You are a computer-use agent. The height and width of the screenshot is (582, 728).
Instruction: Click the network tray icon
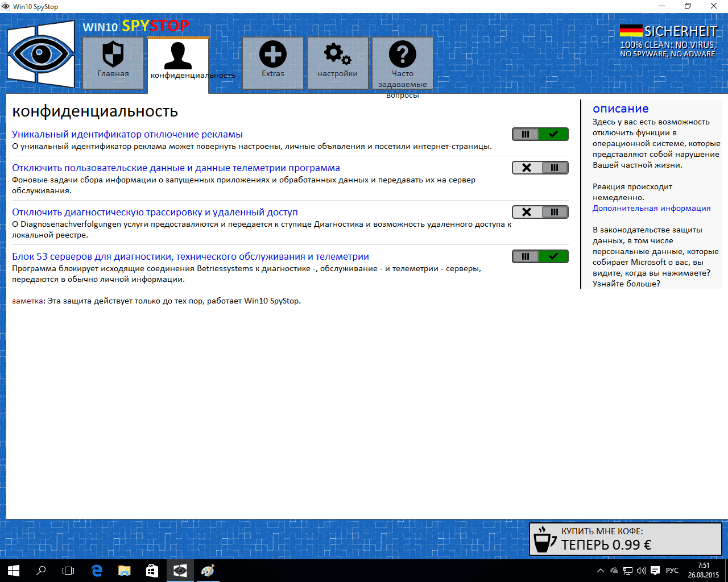point(628,571)
